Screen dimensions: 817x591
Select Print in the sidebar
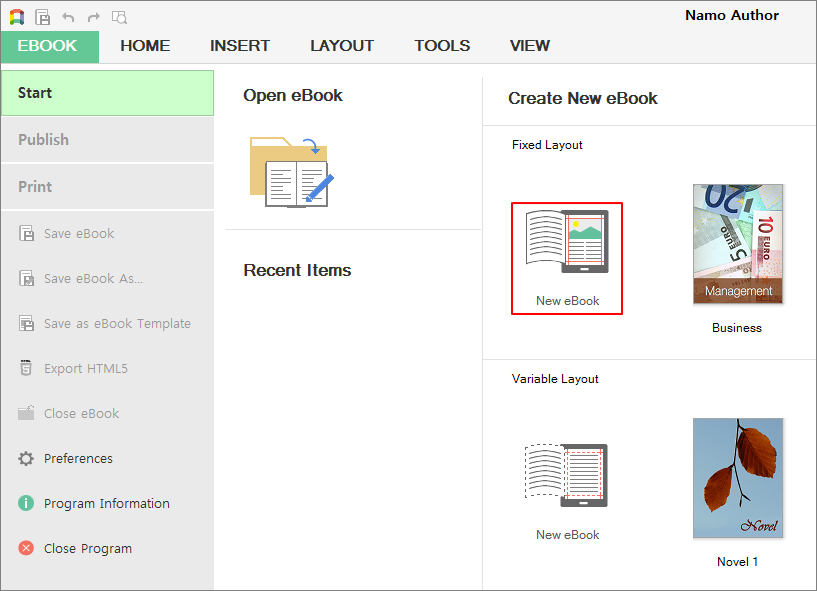pos(35,187)
